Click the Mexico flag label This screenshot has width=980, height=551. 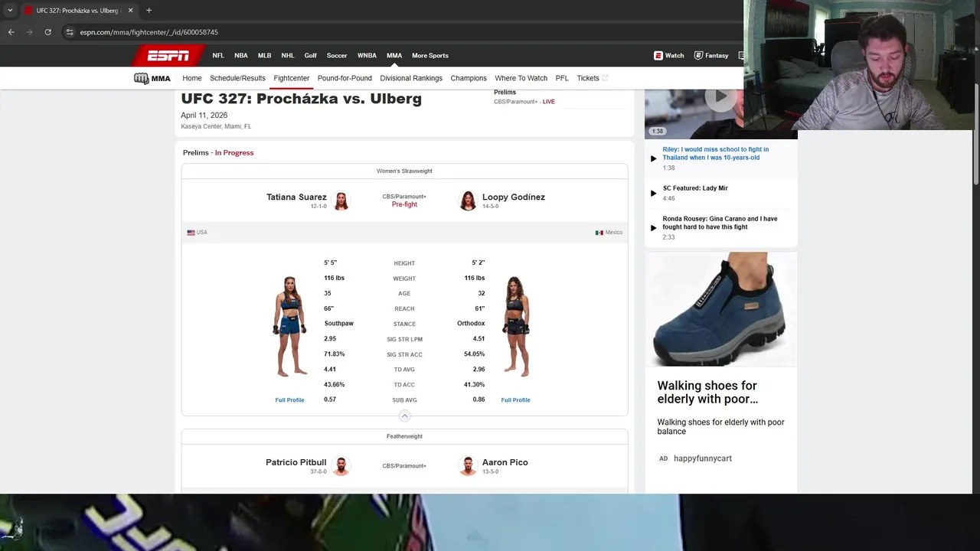point(609,233)
